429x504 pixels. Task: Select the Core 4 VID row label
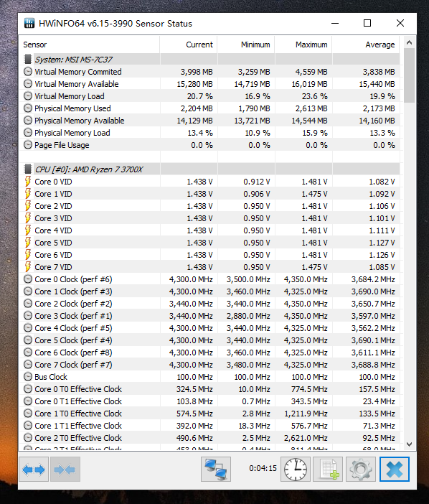(53, 230)
